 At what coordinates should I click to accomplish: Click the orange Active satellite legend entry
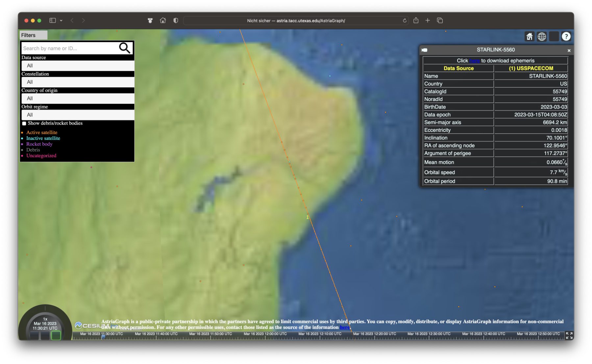pos(42,133)
